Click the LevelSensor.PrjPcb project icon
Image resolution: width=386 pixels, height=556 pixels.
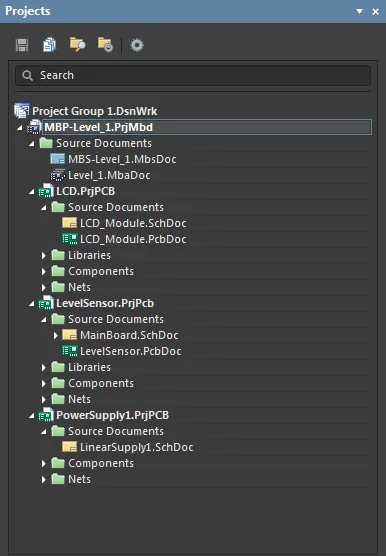pyautogui.click(x=46, y=303)
